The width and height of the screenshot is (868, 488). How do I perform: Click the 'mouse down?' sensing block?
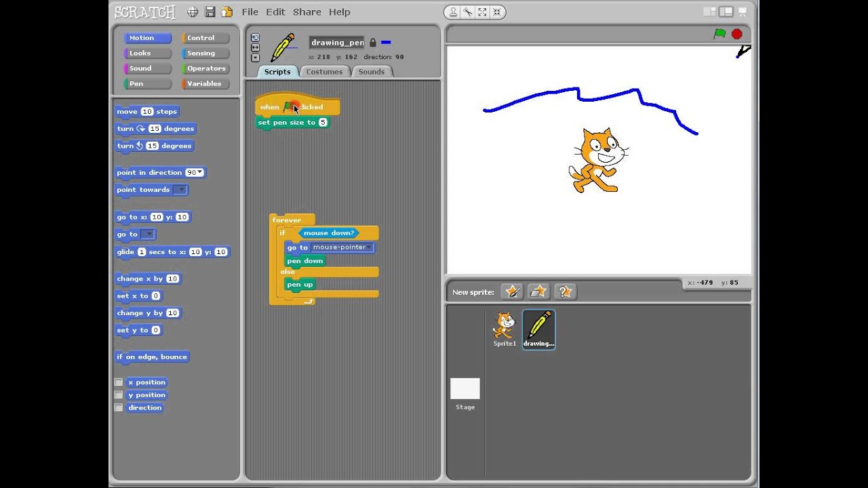click(329, 233)
